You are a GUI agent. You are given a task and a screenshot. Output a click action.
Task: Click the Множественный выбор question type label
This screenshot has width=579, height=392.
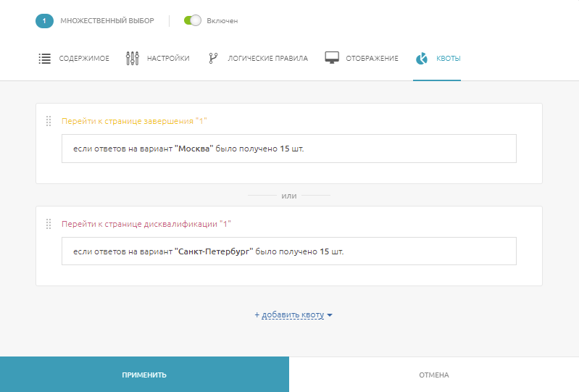pyautogui.click(x=107, y=21)
